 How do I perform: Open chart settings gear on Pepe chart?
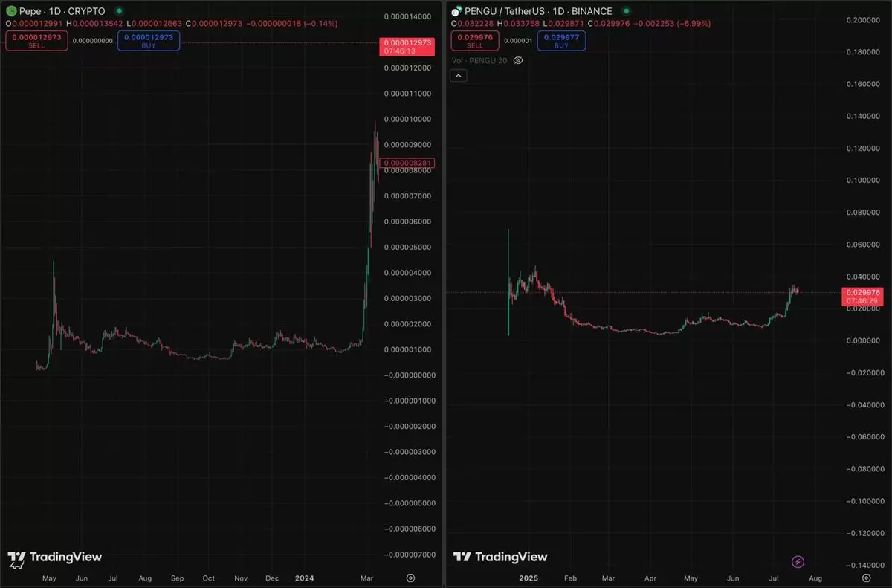[410, 578]
